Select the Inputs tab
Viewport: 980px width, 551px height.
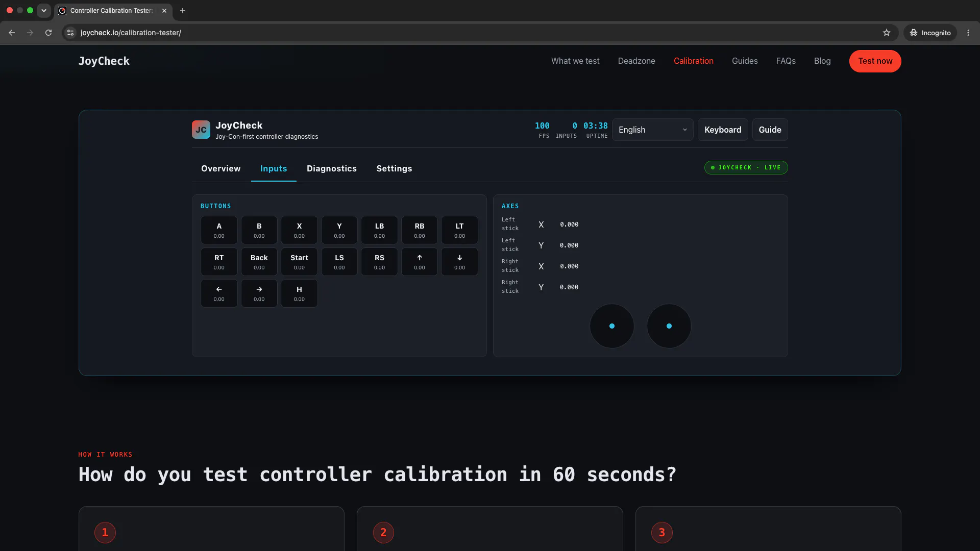click(274, 168)
